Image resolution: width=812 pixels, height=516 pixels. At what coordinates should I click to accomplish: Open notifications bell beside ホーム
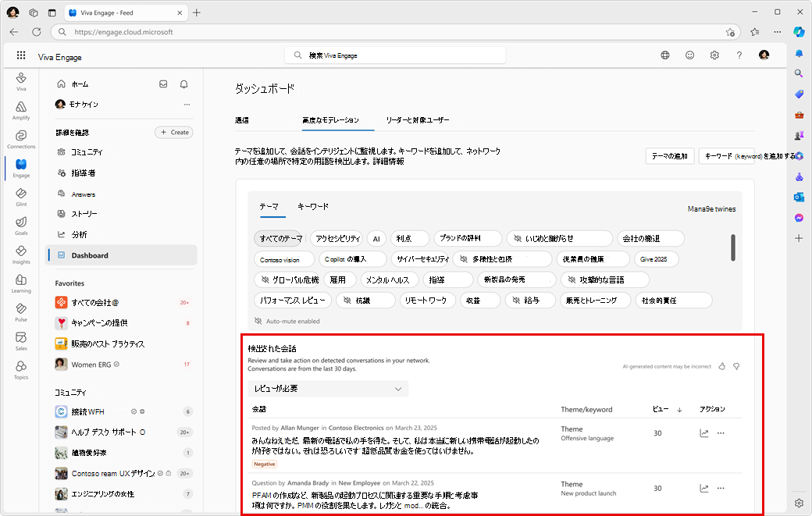point(183,84)
